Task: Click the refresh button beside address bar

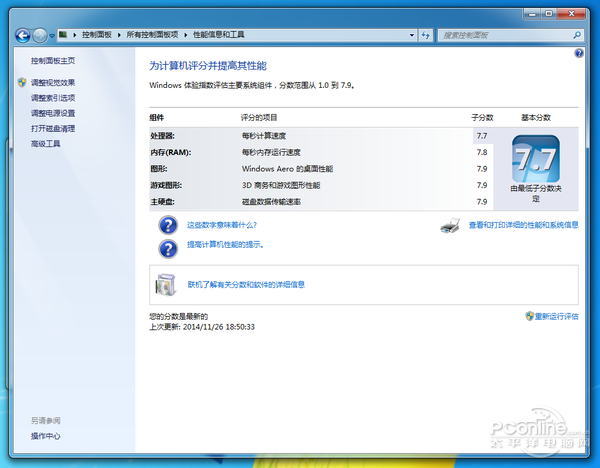Action: click(426, 35)
